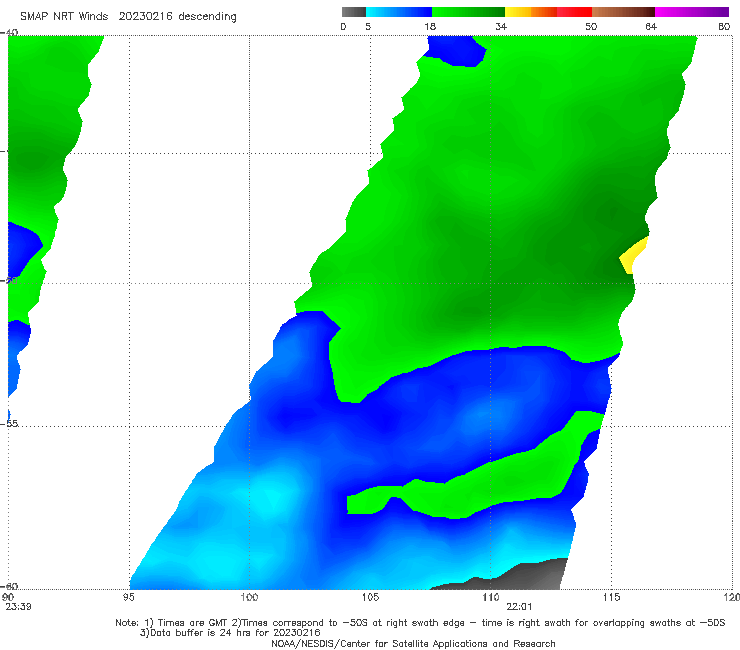Click the 'SMAP NRT Winds 20230216 descending' title
This screenshot has width=740, height=650.
pyautogui.click(x=128, y=16)
